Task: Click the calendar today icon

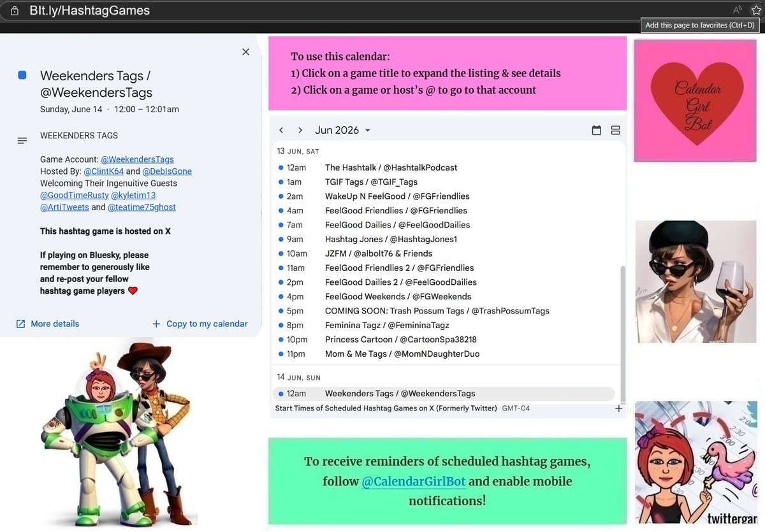Action: (597, 130)
